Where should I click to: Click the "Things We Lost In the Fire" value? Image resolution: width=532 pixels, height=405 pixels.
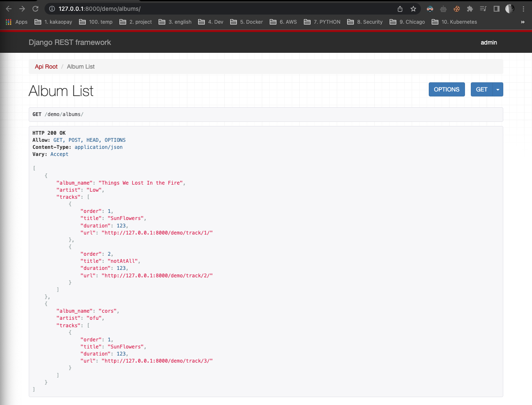point(141,183)
